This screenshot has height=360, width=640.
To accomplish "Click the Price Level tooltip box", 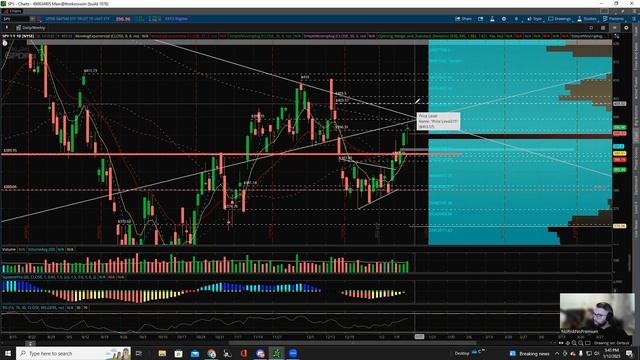I will pos(438,121).
